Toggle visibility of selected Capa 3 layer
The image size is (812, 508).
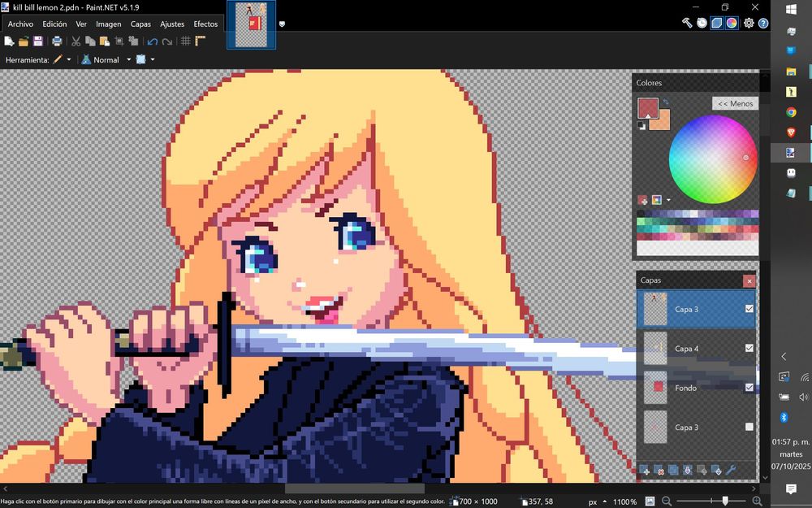pyautogui.click(x=749, y=309)
